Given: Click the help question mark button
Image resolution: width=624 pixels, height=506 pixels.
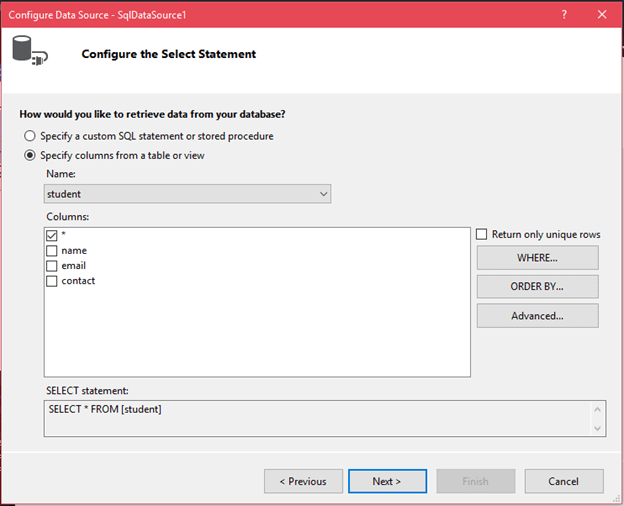Looking at the screenshot, I should tap(564, 15).
